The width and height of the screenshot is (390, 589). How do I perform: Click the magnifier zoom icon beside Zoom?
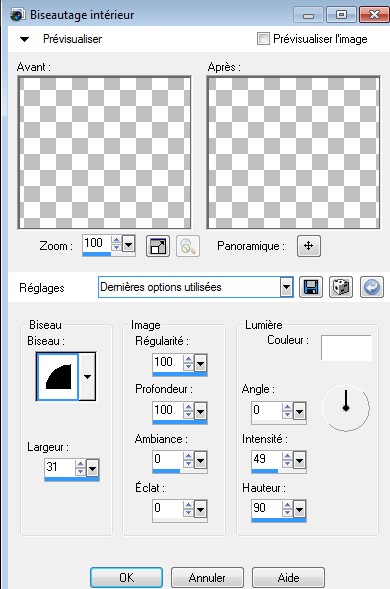pos(188,246)
